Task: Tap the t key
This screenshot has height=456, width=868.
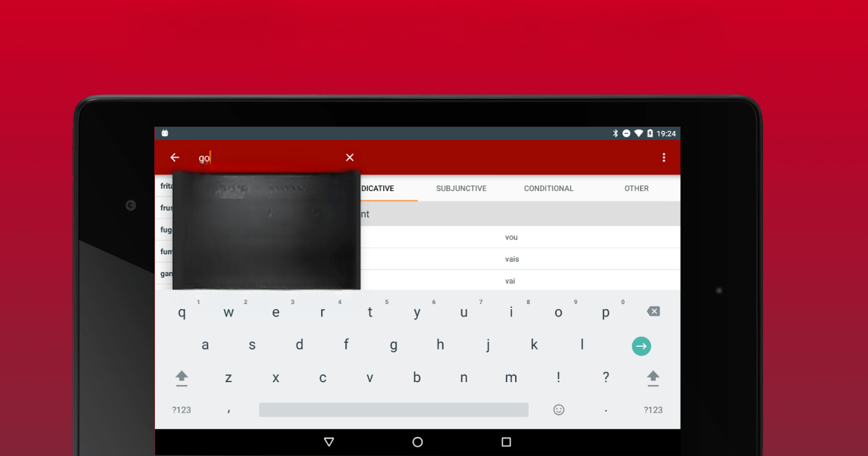Action: (x=370, y=313)
